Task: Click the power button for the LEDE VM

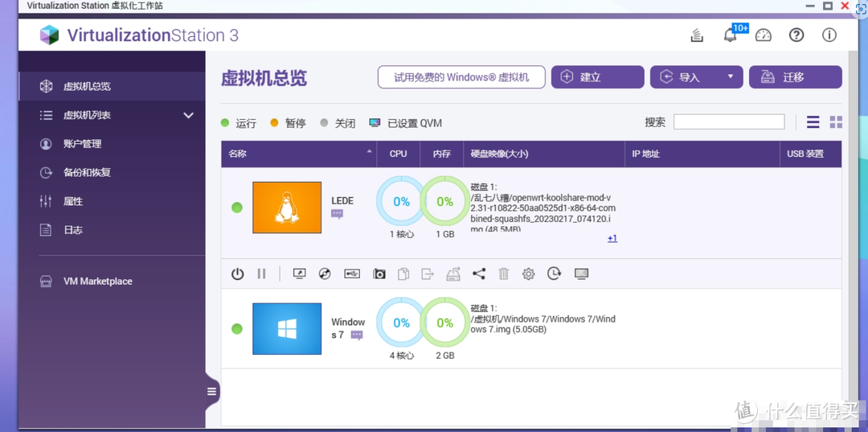Action: tap(237, 274)
